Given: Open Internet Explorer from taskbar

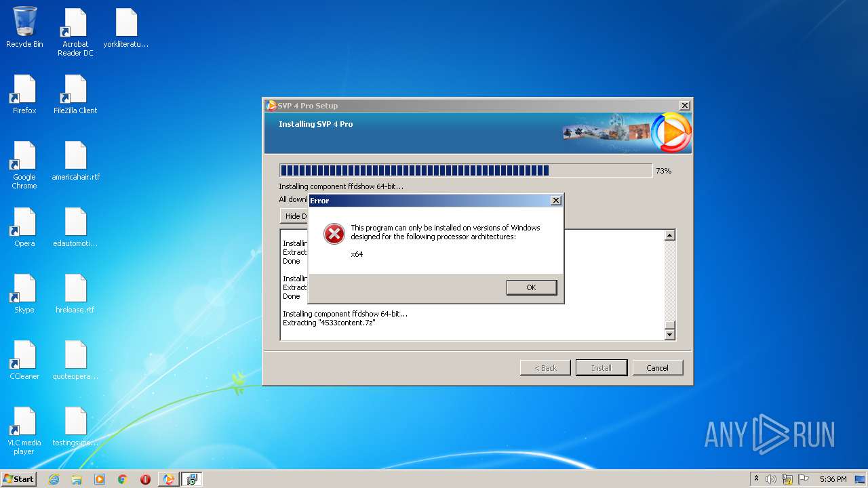Looking at the screenshot, I should point(54,479).
